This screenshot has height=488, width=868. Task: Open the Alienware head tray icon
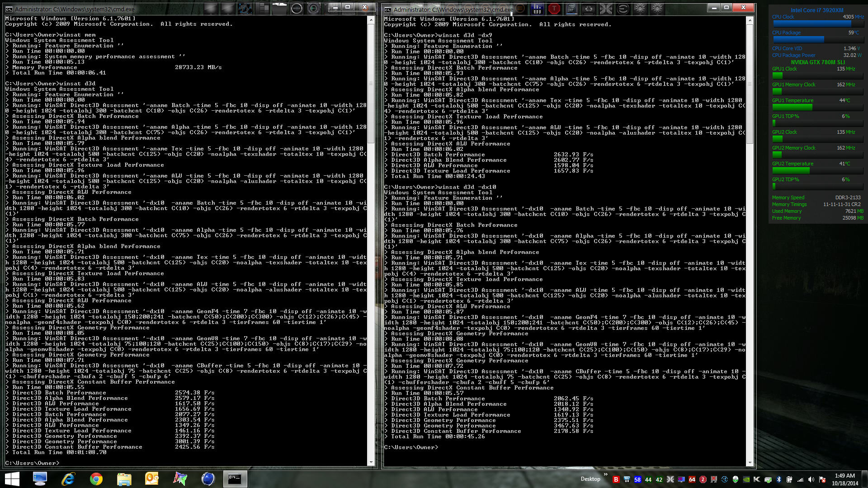(735, 479)
